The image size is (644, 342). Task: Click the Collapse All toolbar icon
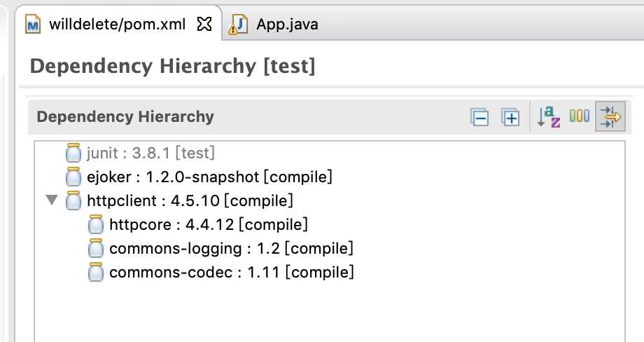pyautogui.click(x=479, y=117)
